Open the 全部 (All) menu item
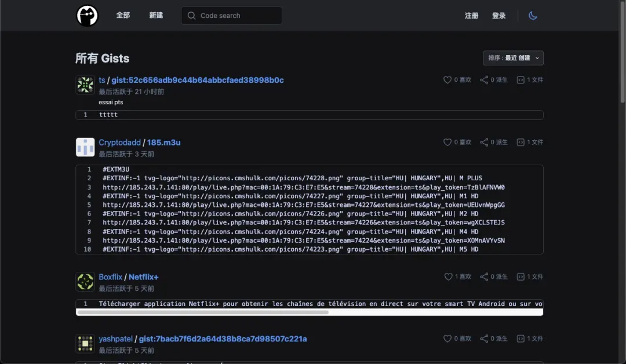Viewport: 626px width, 364px height. click(x=123, y=16)
